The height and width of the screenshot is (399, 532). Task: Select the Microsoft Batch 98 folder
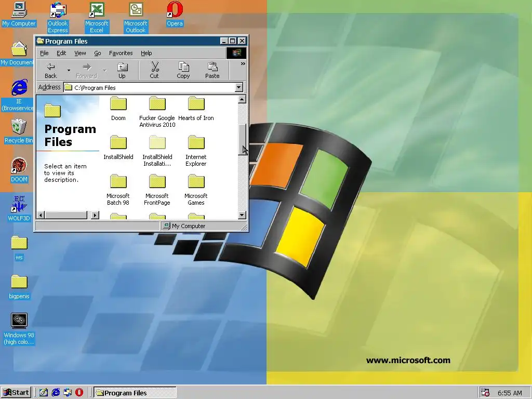click(x=118, y=190)
